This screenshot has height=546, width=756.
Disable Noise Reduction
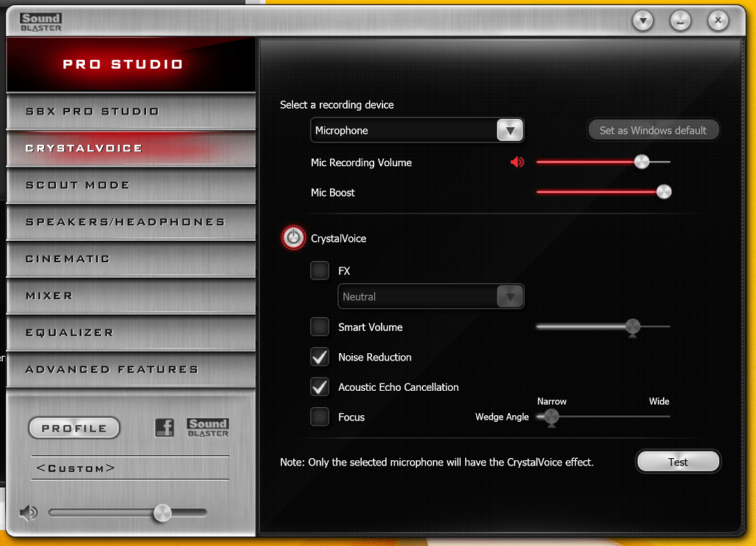tap(320, 357)
